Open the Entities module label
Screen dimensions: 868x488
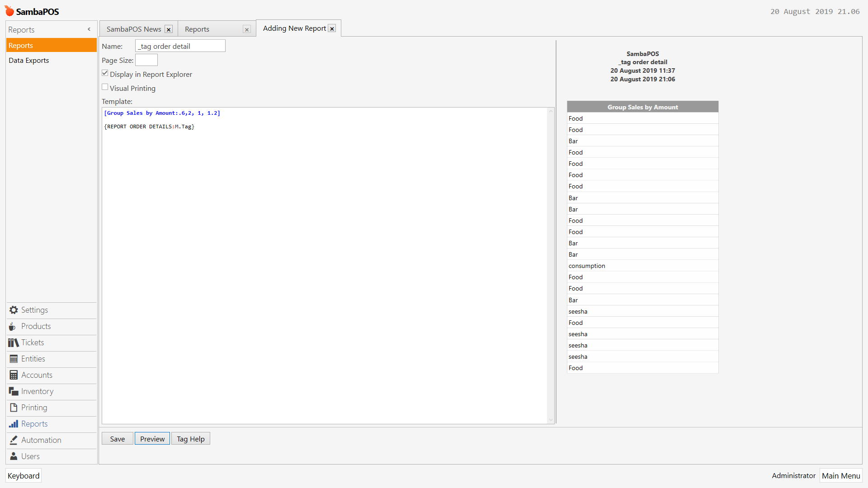pyautogui.click(x=33, y=359)
